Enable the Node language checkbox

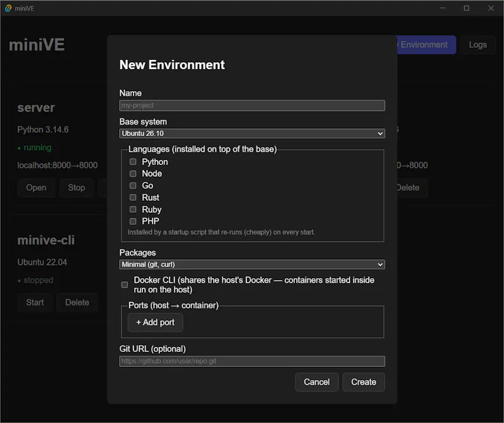(x=133, y=174)
